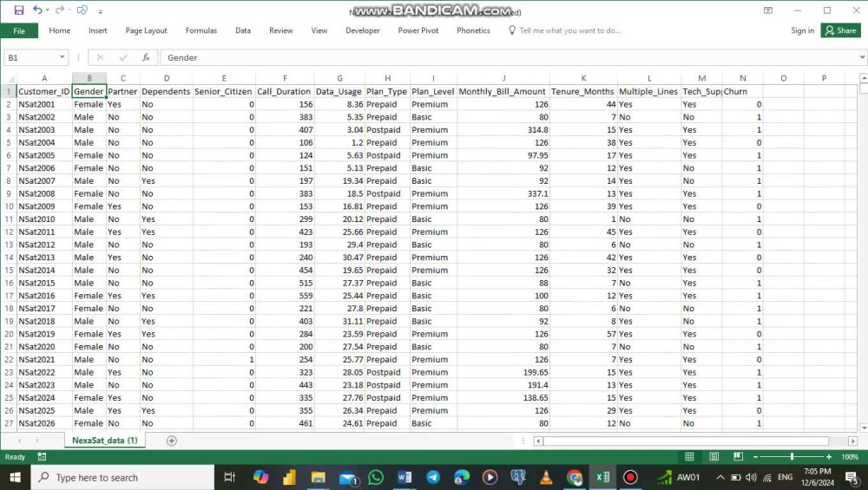Screen dimensions: 868x490
Task: Open the Formulas tab
Action: [201, 30]
